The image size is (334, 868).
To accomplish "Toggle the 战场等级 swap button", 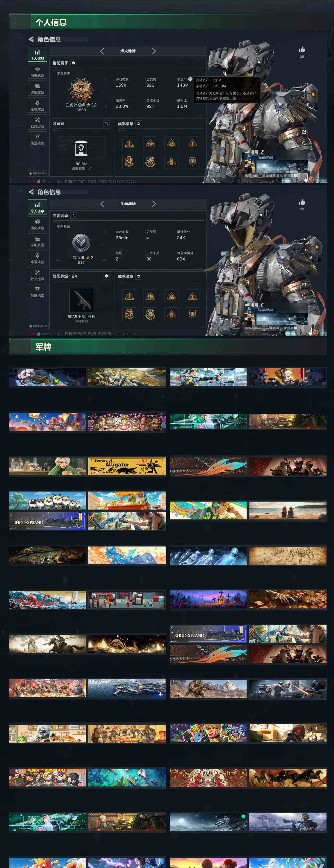I will click(107, 276).
